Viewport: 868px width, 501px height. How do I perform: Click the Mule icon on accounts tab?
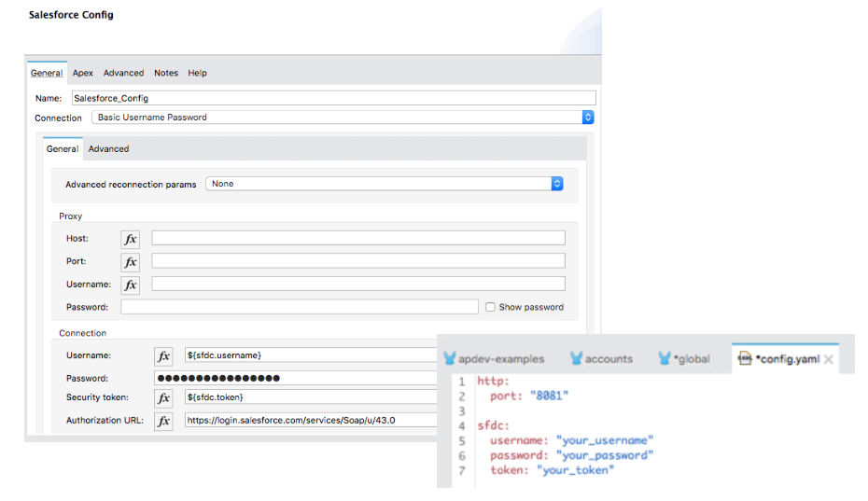click(576, 359)
